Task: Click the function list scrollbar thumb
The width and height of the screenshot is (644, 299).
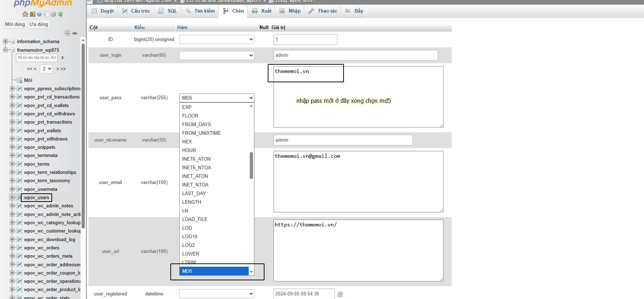Action: [251, 165]
